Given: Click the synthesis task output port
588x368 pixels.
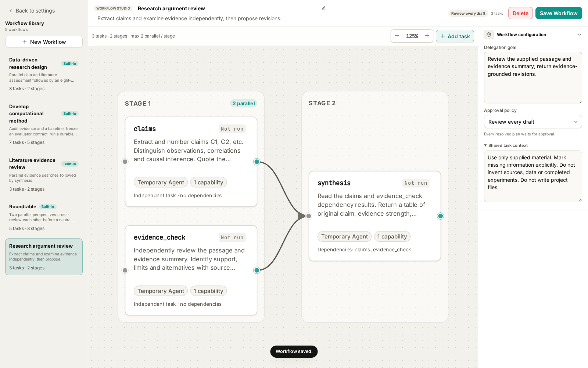Looking at the screenshot, I should tap(441, 216).
